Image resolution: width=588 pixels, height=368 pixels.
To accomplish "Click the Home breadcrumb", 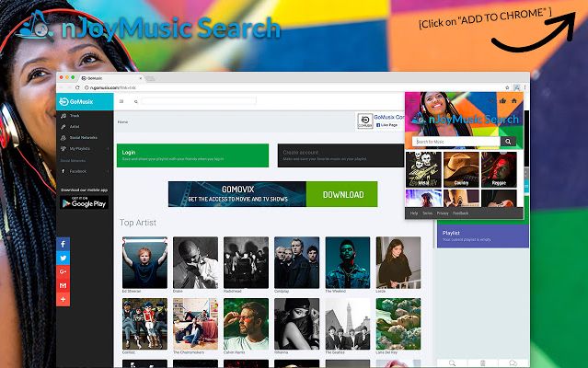I will click(122, 122).
